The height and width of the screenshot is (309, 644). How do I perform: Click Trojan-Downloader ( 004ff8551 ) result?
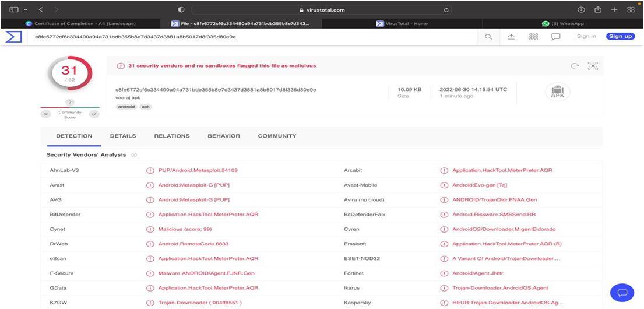tap(200, 303)
